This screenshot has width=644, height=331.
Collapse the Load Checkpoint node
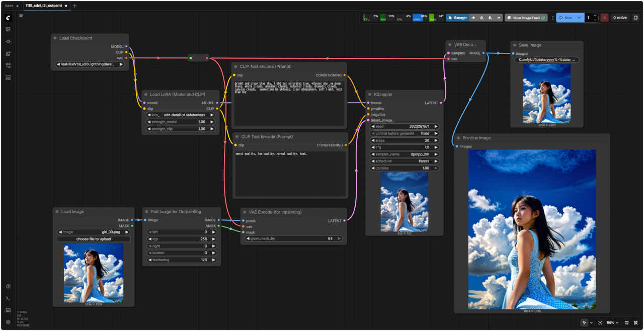(x=55, y=38)
